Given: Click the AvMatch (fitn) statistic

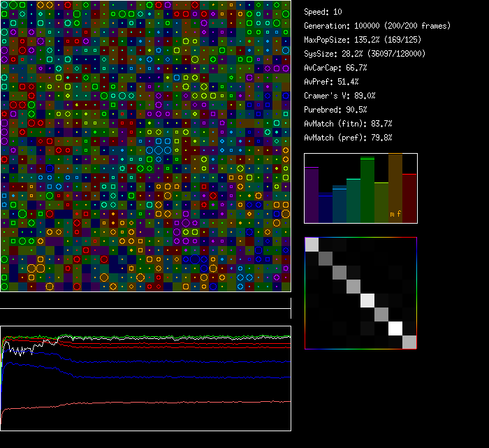Looking at the screenshot, I should (x=348, y=124).
